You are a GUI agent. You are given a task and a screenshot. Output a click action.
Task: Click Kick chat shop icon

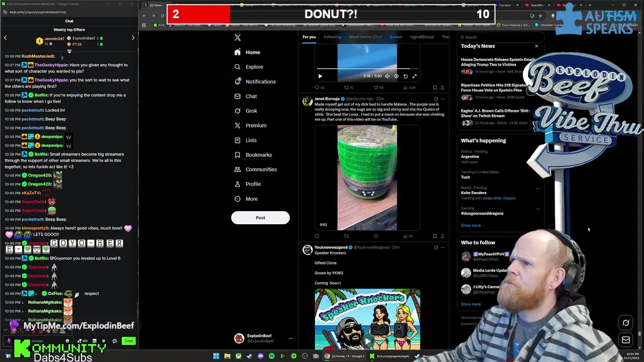coord(94,341)
